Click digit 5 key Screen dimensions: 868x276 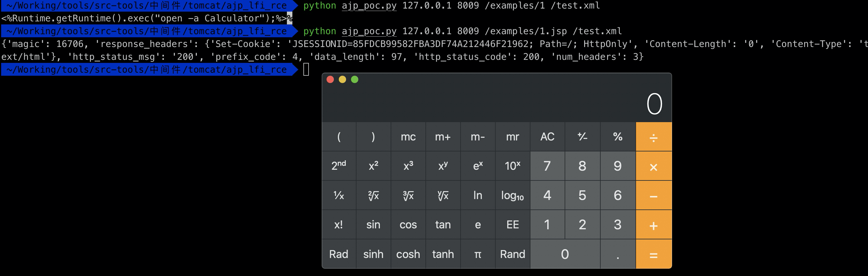tap(582, 195)
